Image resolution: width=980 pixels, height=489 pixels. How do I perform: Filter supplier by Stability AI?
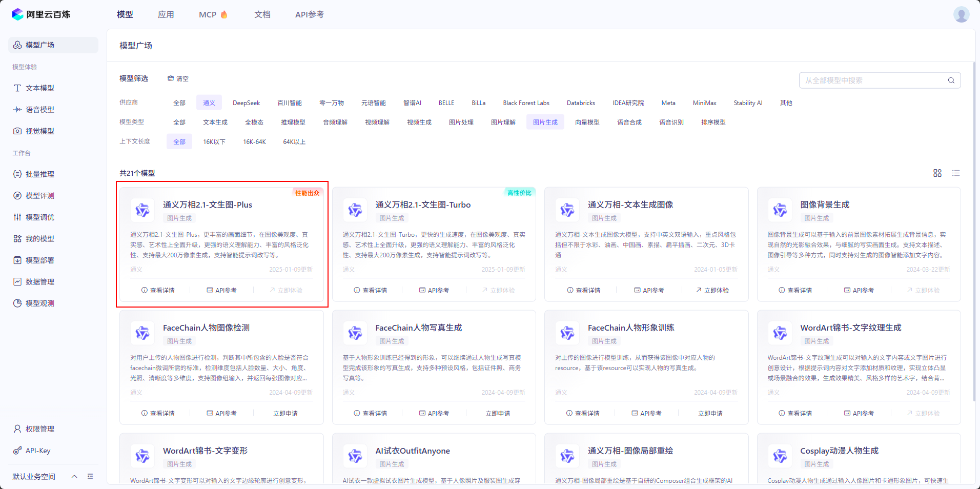pyautogui.click(x=748, y=103)
